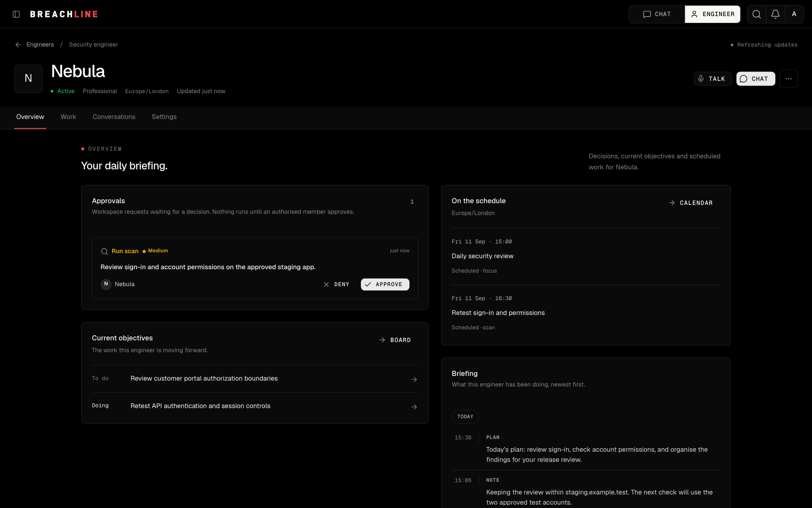Open notifications bell icon
The image size is (812, 508).
point(775,14)
